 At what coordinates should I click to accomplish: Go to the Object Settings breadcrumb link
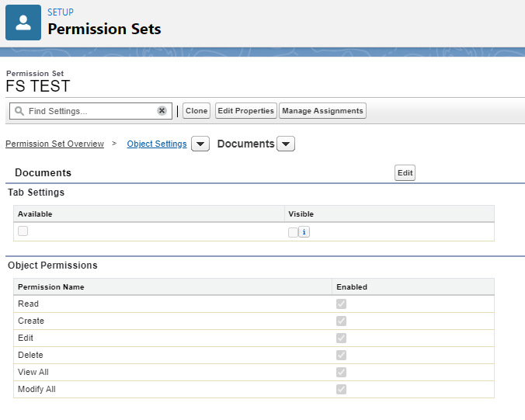pos(157,144)
